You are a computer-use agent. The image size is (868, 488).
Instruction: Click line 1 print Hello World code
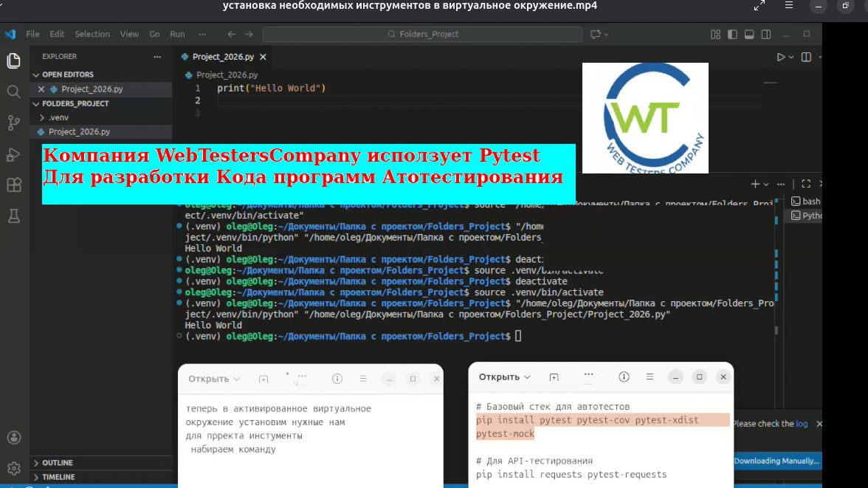[272, 88]
